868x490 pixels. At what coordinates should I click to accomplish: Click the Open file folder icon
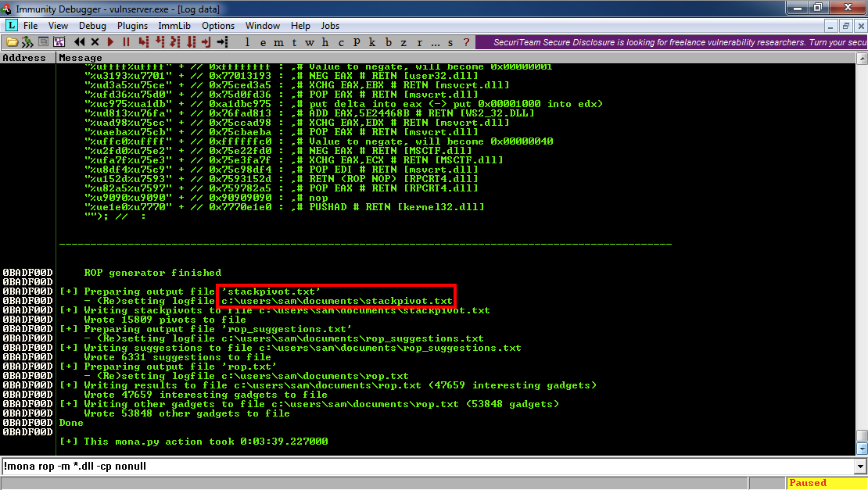point(12,42)
